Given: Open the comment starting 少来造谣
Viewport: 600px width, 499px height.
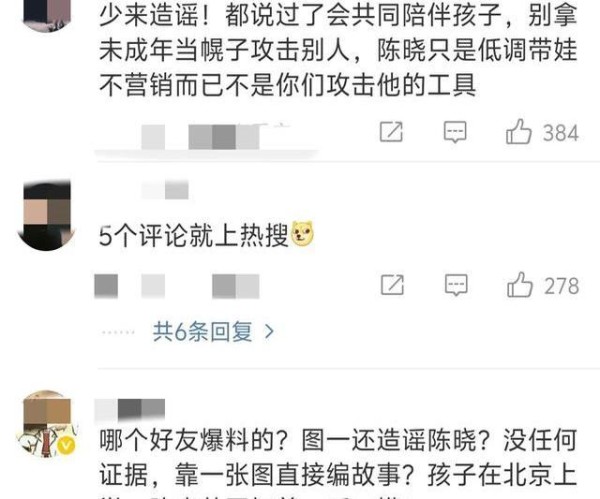Looking at the screenshot, I should [x=338, y=50].
